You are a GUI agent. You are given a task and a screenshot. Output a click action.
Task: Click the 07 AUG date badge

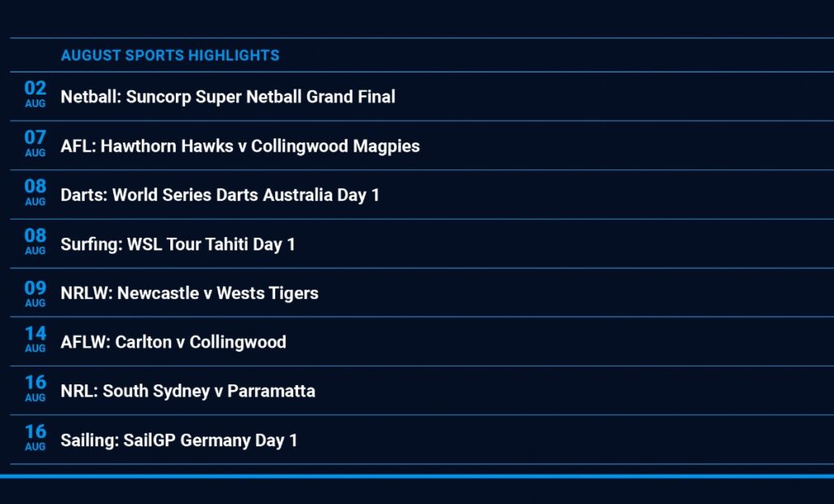35,142
